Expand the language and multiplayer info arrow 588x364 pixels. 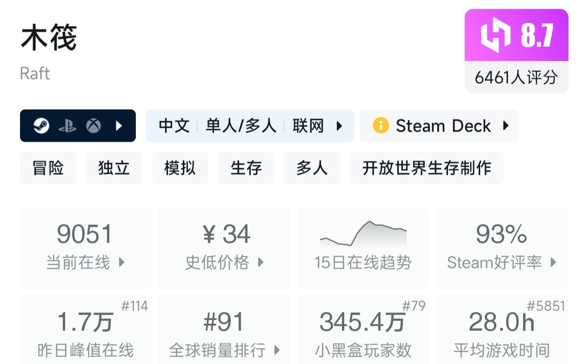coord(340,126)
